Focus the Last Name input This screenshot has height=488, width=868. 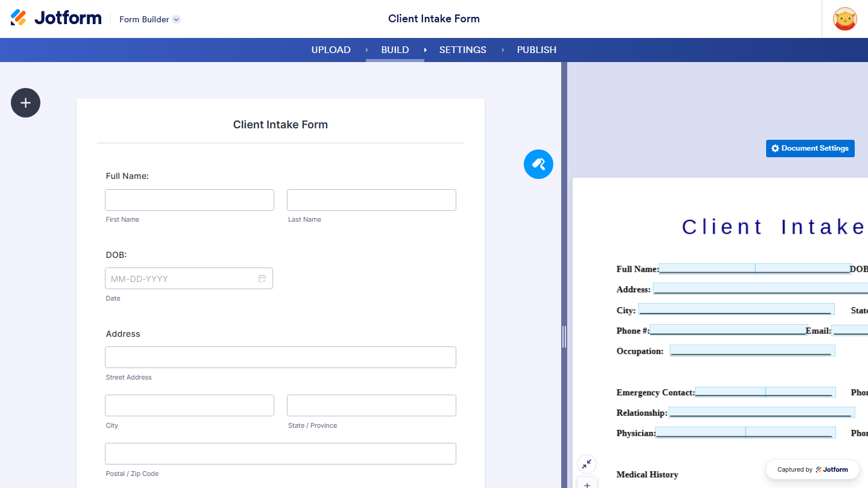(x=371, y=200)
